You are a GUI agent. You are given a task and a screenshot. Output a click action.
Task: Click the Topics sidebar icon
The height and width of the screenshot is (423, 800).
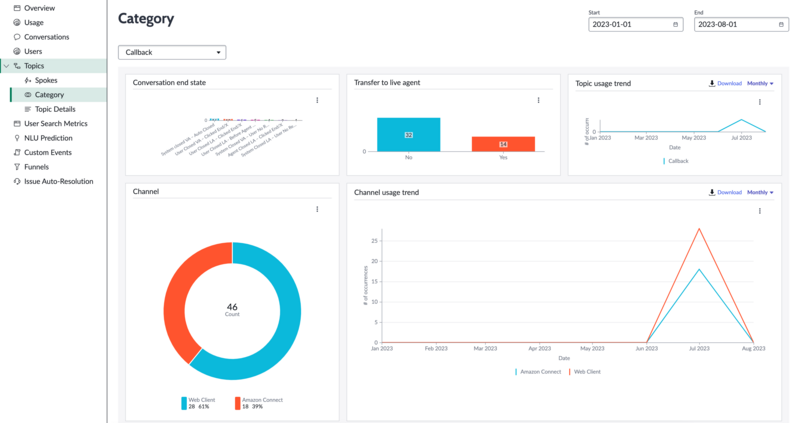[x=17, y=66]
